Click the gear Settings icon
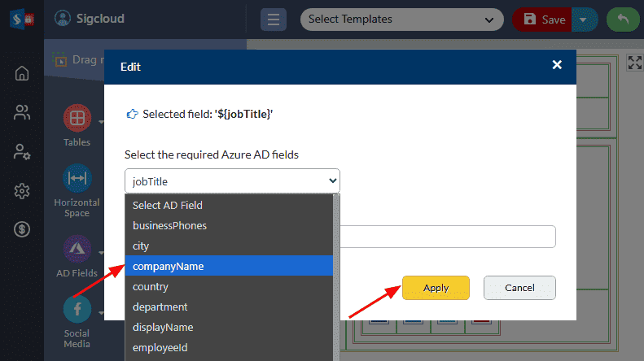The width and height of the screenshot is (644, 361). click(22, 191)
